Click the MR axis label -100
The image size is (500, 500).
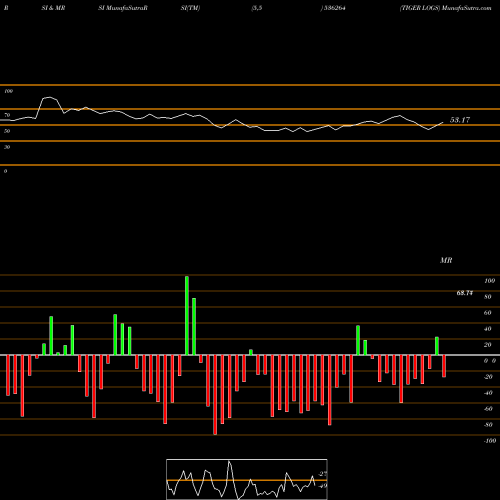click(x=490, y=441)
